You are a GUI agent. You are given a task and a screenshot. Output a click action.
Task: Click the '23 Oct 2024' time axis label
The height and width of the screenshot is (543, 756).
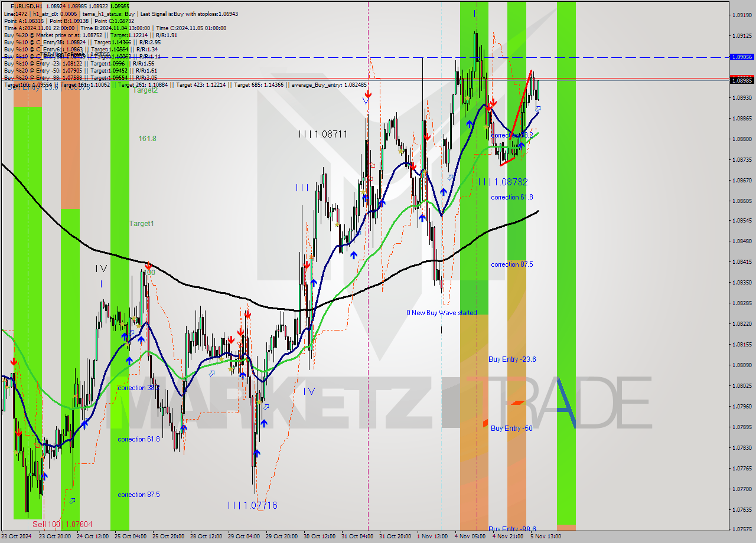point(17,537)
